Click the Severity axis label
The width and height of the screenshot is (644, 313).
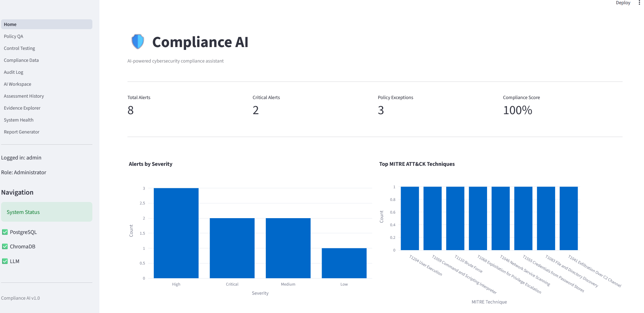[260, 293]
